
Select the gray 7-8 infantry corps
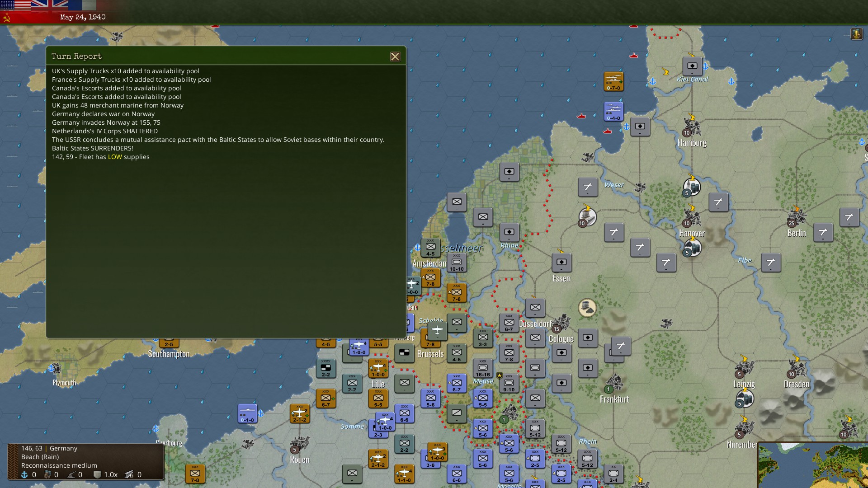pyautogui.click(x=509, y=353)
